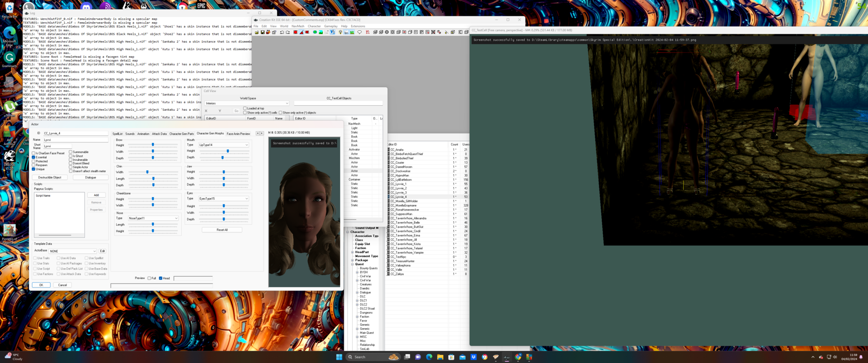
Task: Click the Redo arrow in Creation Kit toolbar
Action: 288,32
